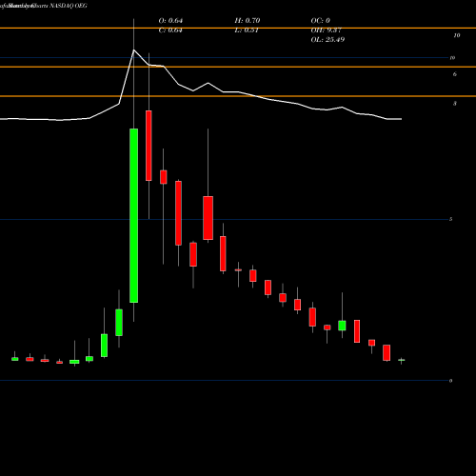This screenshot has width=476, height=476.
Task: Click the 'O: 0.64' open value
Action: (170, 21)
